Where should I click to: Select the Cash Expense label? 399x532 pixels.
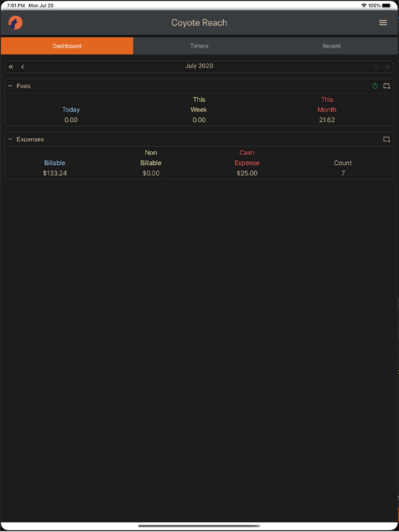[247, 158]
